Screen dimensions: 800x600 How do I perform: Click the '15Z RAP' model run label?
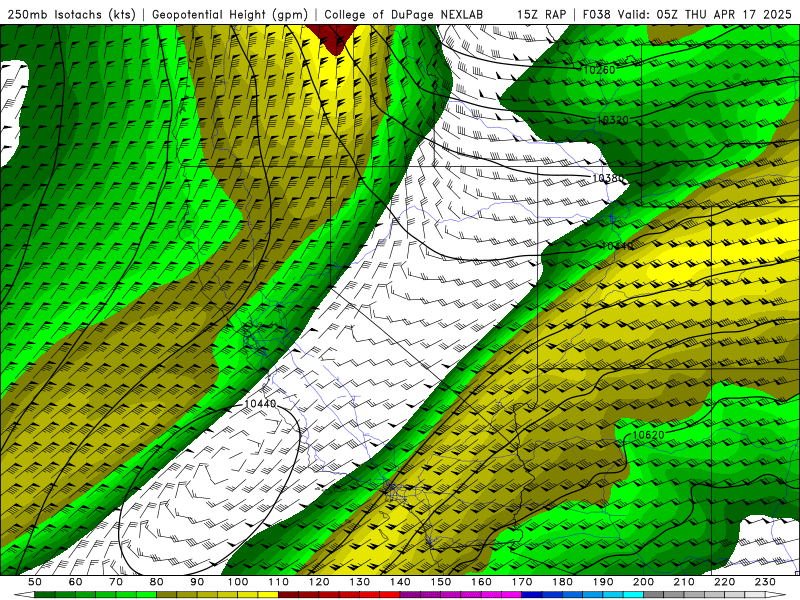point(541,14)
